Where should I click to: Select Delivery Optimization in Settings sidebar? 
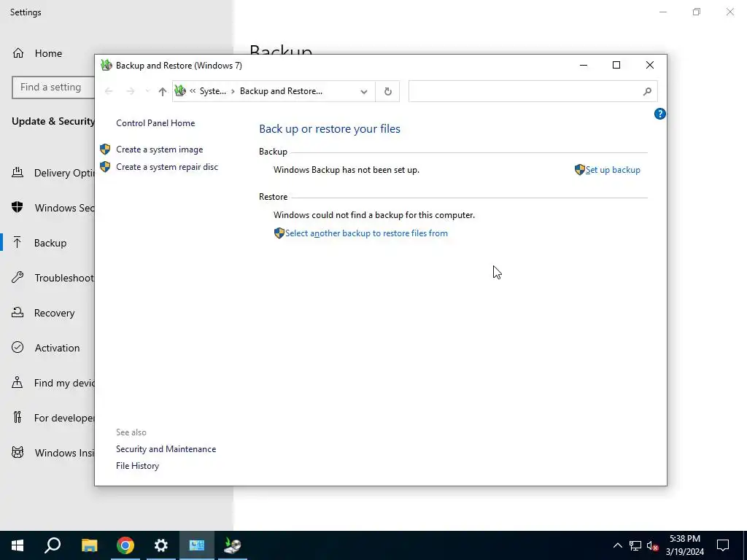point(47,173)
